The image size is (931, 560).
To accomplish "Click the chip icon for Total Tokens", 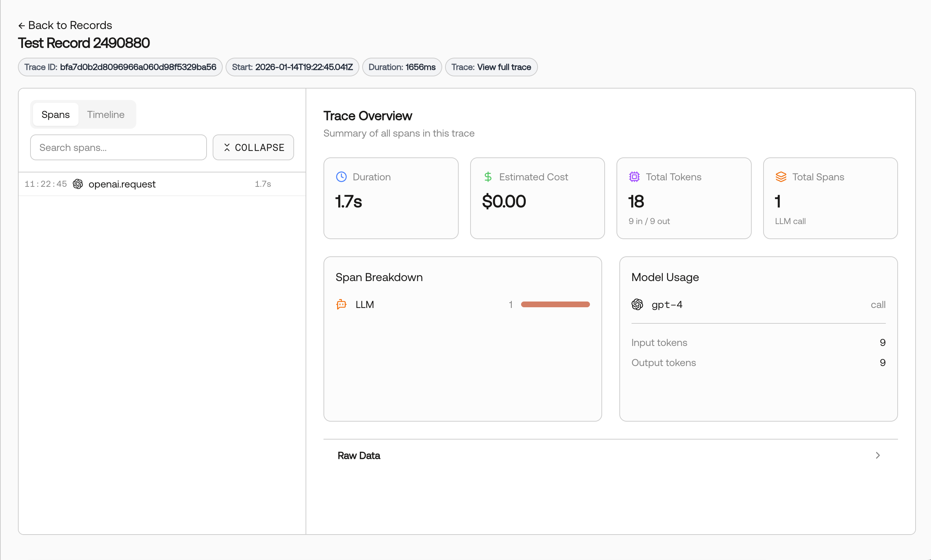I will 634,177.
